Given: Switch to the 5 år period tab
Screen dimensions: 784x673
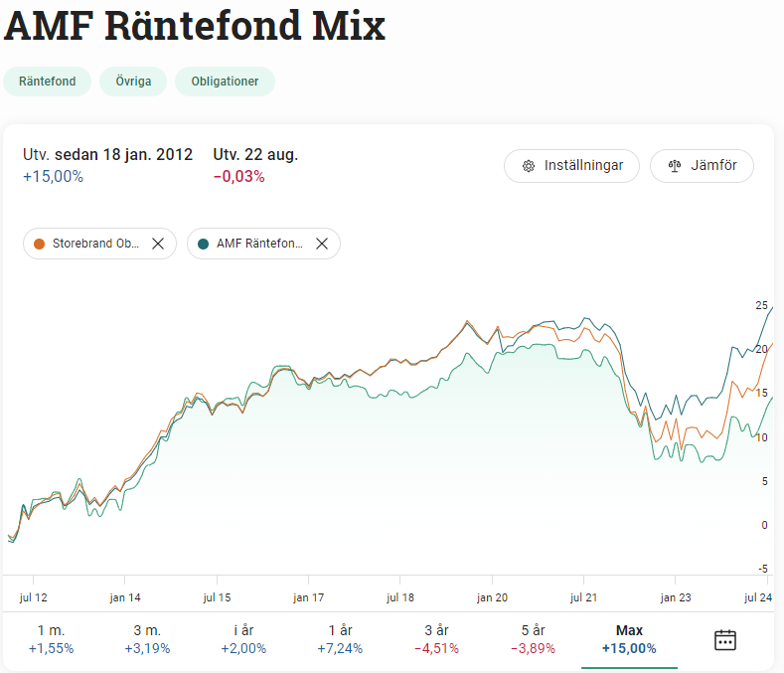Looking at the screenshot, I should click(533, 639).
